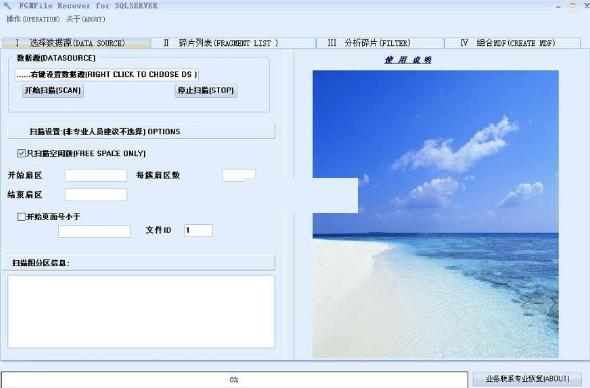Click the 扫描设置 OPTIONS header bar

pos(141,131)
